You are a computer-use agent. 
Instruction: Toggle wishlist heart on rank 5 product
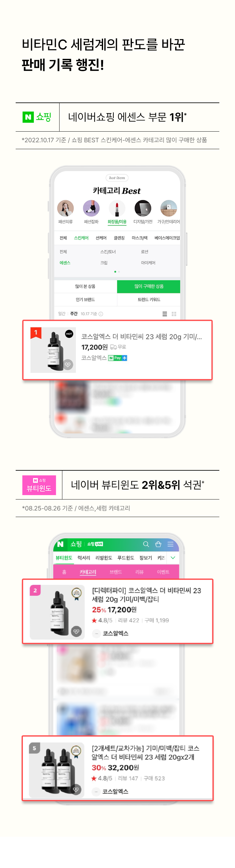click(76, 789)
